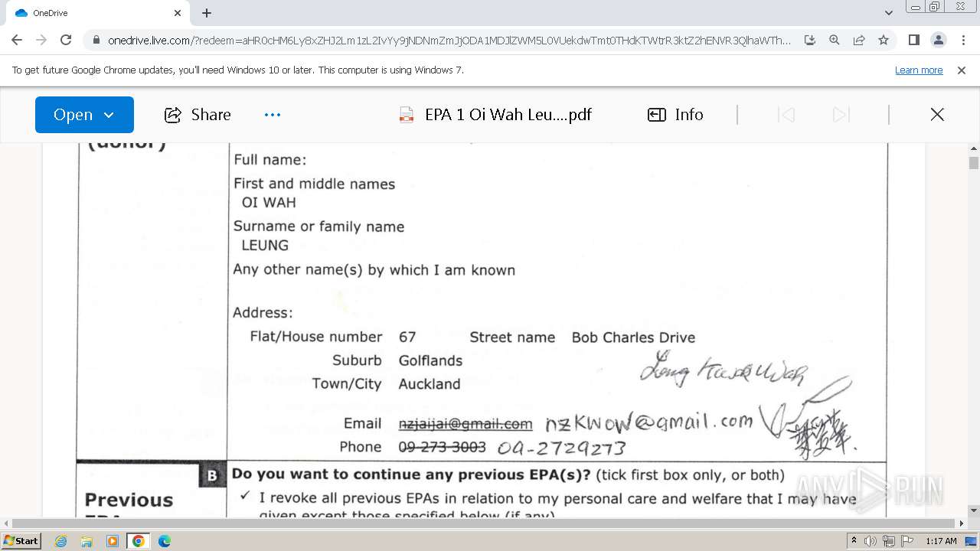Screen dimensions: 980x551
Task: Open the Chrome three-dot menu
Action: coord(962,40)
